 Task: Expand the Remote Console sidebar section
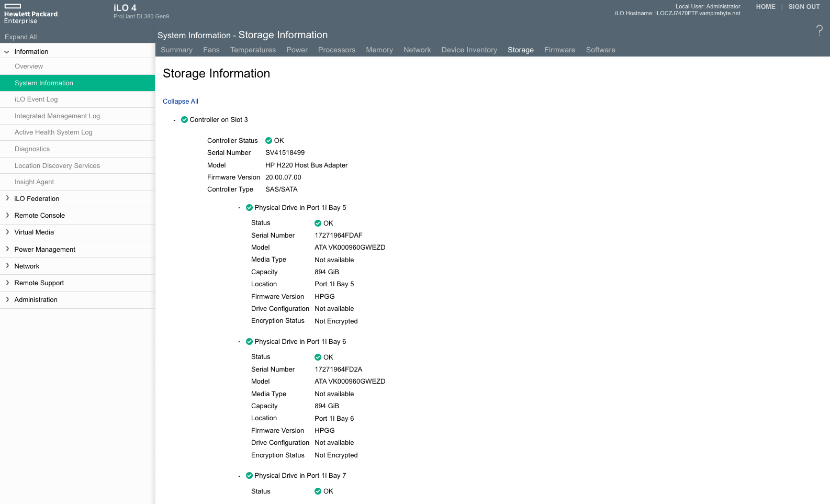pos(7,215)
